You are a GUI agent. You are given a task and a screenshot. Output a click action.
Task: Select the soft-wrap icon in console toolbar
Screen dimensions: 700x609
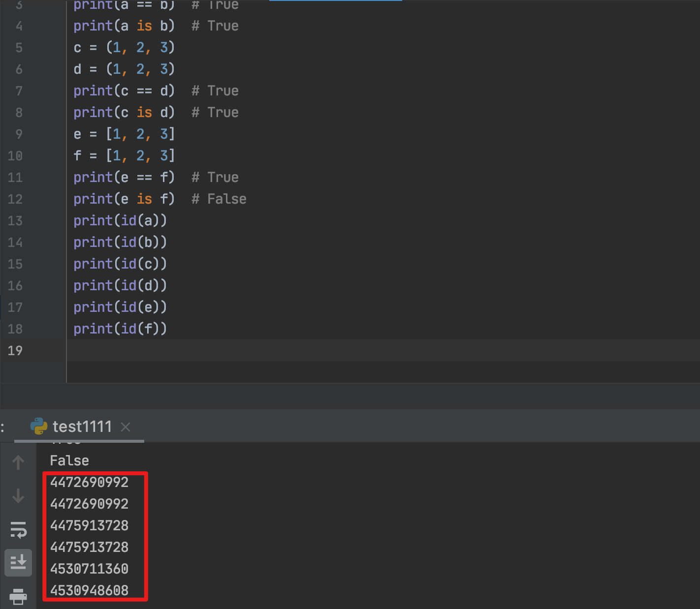18,531
